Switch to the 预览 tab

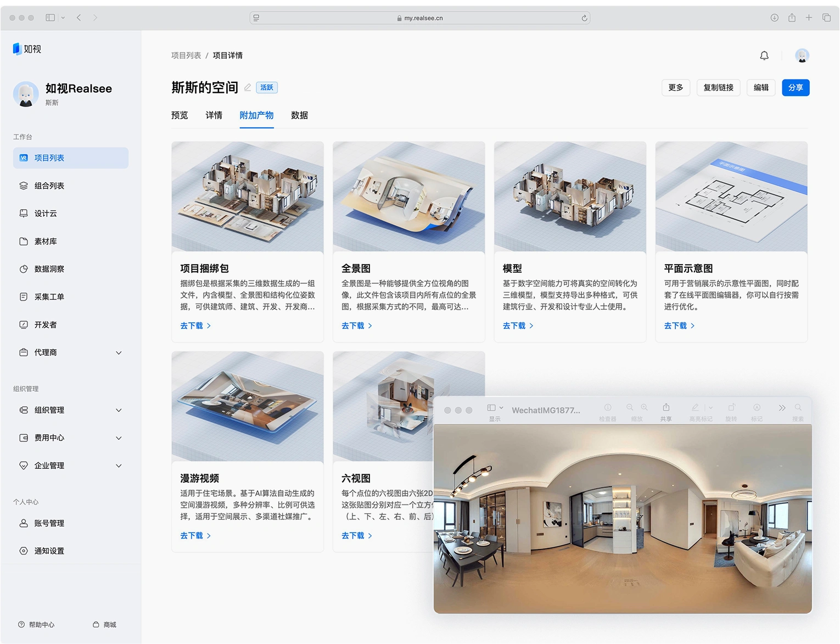coord(180,115)
